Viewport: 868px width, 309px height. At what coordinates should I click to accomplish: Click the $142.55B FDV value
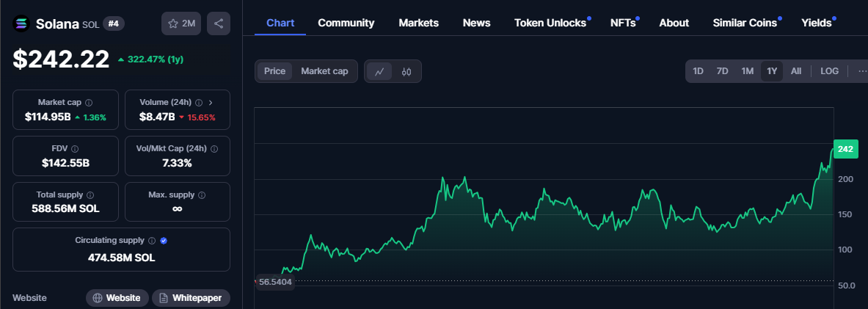(65, 163)
